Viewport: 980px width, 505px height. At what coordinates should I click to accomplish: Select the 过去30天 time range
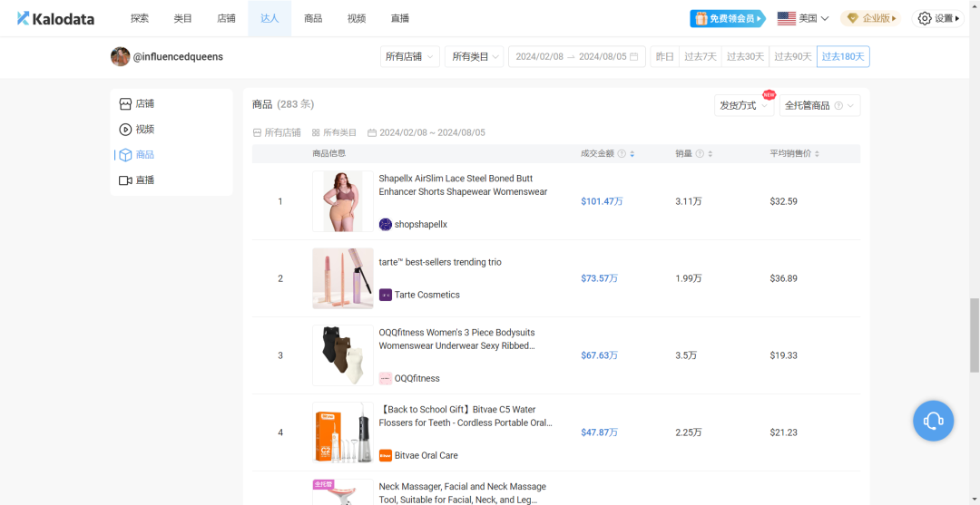point(743,56)
